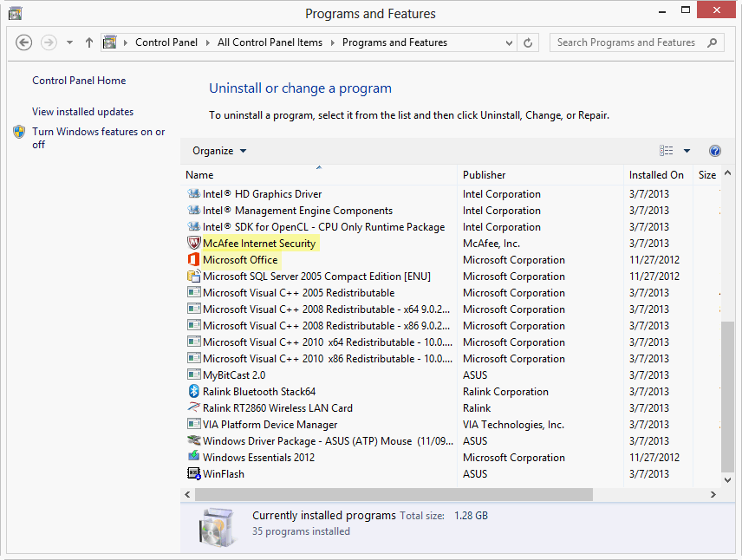Click Visual C++ 2008 x86 Redistributable icon

pyautogui.click(x=194, y=326)
